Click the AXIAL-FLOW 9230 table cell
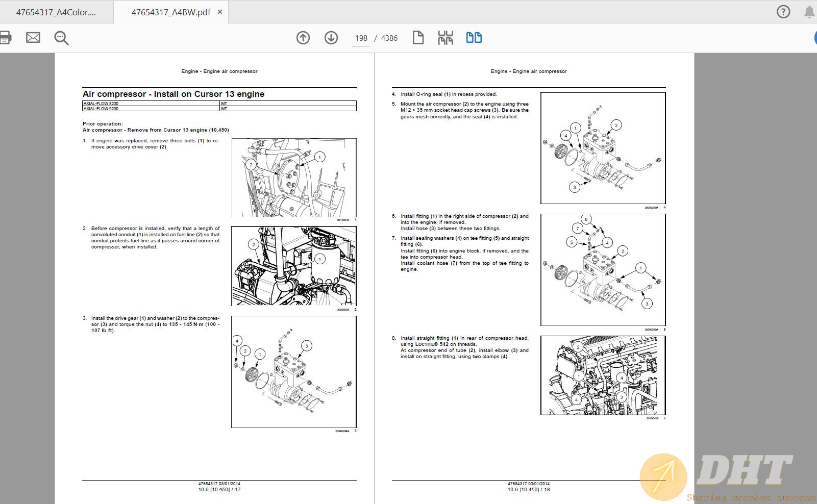The height and width of the screenshot is (504, 817). (x=151, y=109)
